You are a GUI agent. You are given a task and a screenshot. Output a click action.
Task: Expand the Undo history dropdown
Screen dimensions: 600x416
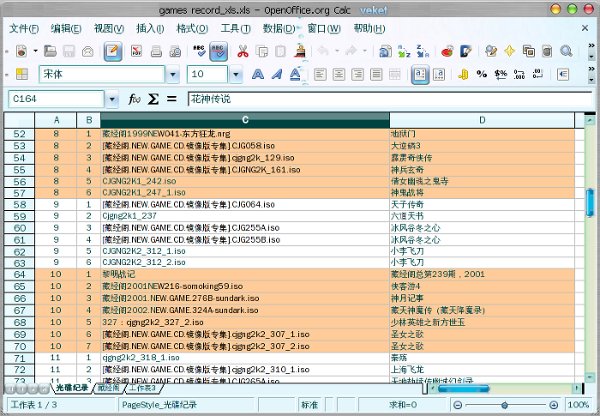point(337,51)
